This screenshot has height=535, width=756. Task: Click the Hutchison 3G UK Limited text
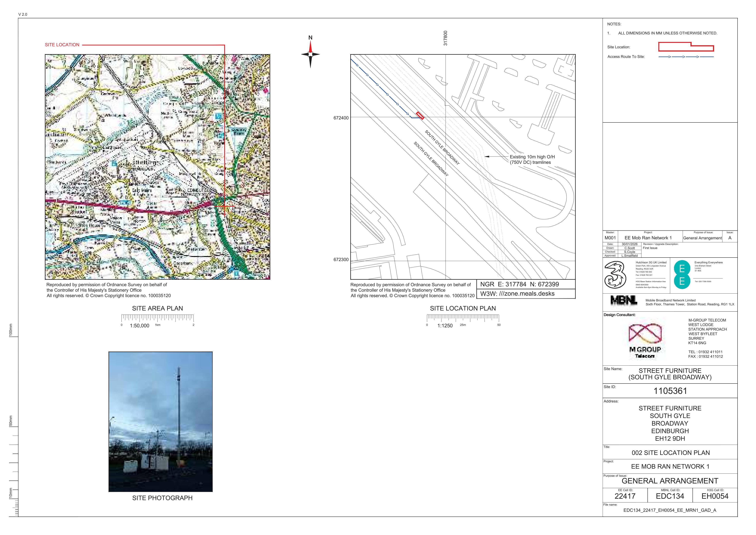coord(651,262)
